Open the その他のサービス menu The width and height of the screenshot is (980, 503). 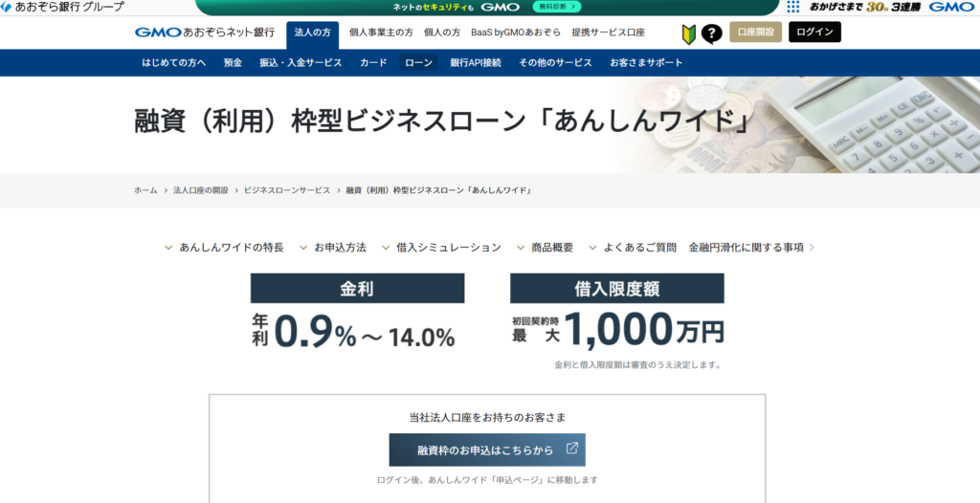pyautogui.click(x=555, y=62)
